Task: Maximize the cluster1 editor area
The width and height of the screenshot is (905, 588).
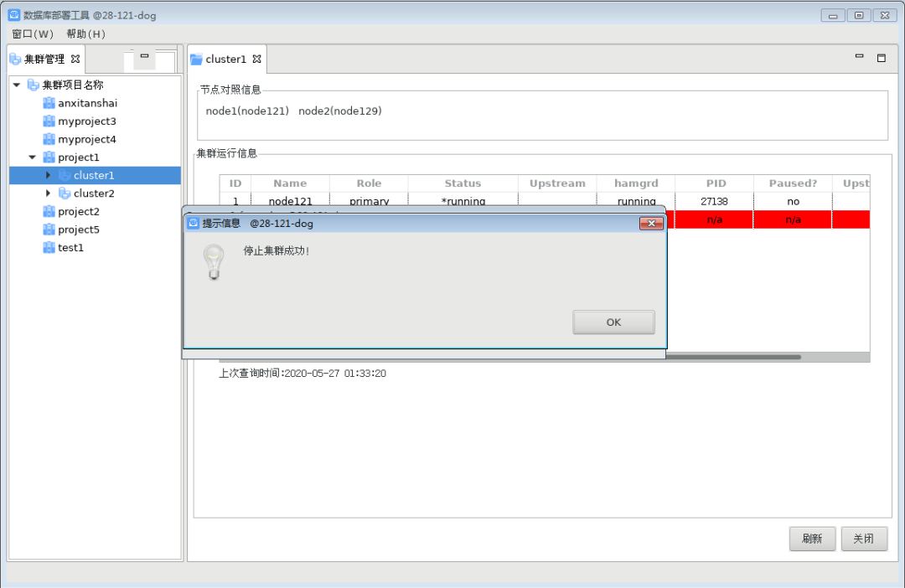Action: pos(882,58)
